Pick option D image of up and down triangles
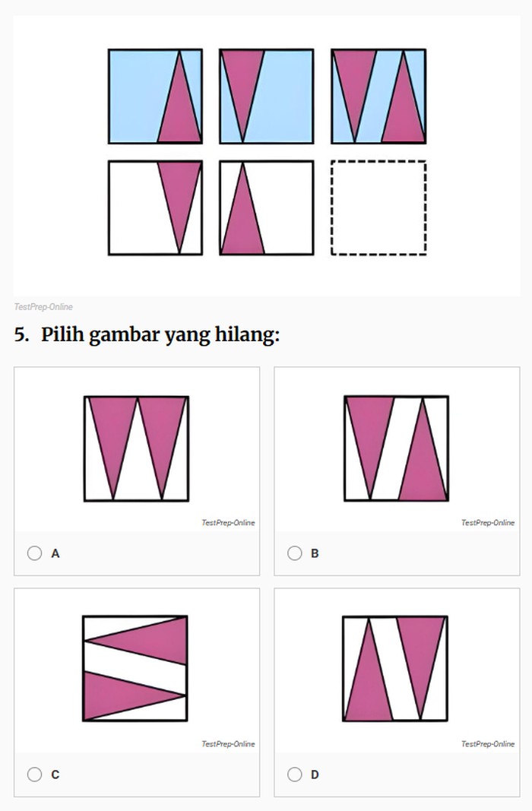The width and height of the screenshot is (532, 811). pyautogui.click(x=395, y=669)
